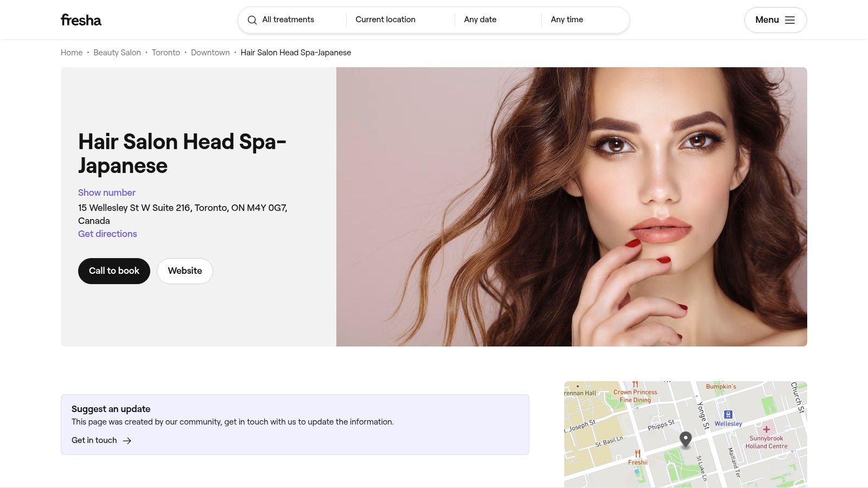Open the All treatments selector

288,20
